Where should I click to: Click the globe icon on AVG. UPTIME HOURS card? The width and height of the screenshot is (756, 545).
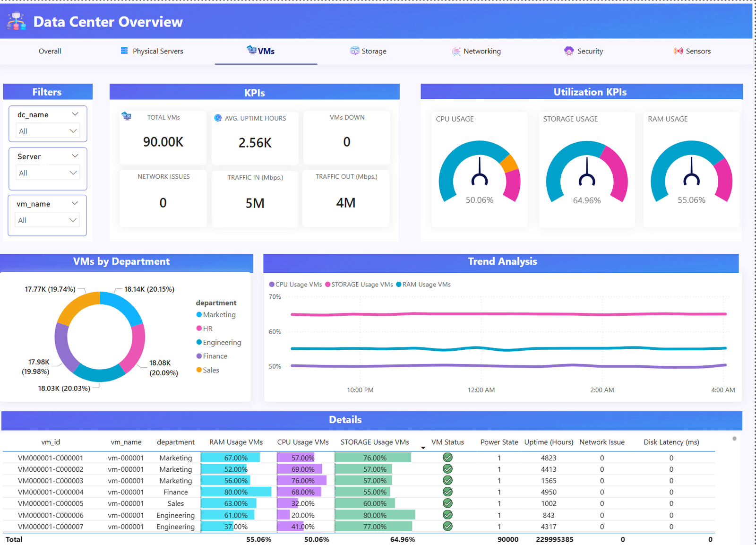[217, 118]
